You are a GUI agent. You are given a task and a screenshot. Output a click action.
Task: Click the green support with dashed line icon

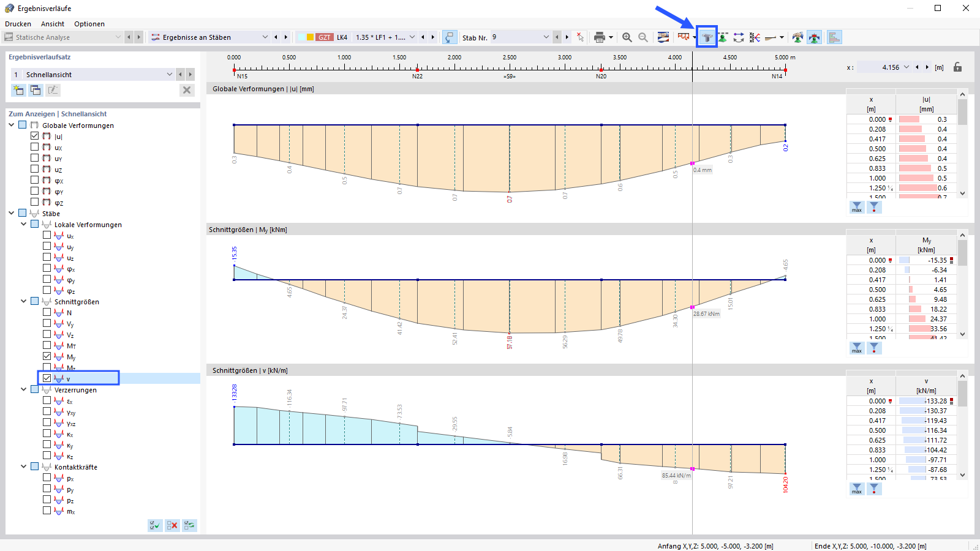[723, 37]
